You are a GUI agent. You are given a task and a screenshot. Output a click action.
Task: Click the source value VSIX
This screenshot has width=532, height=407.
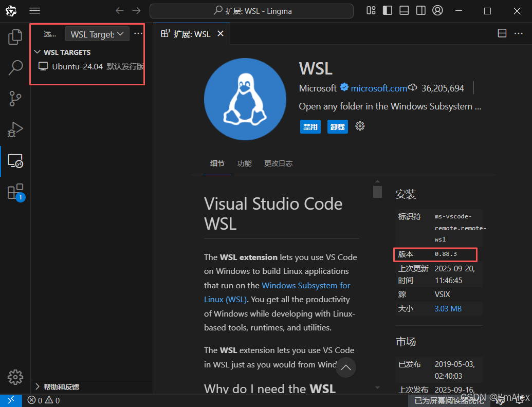point(442,294)
